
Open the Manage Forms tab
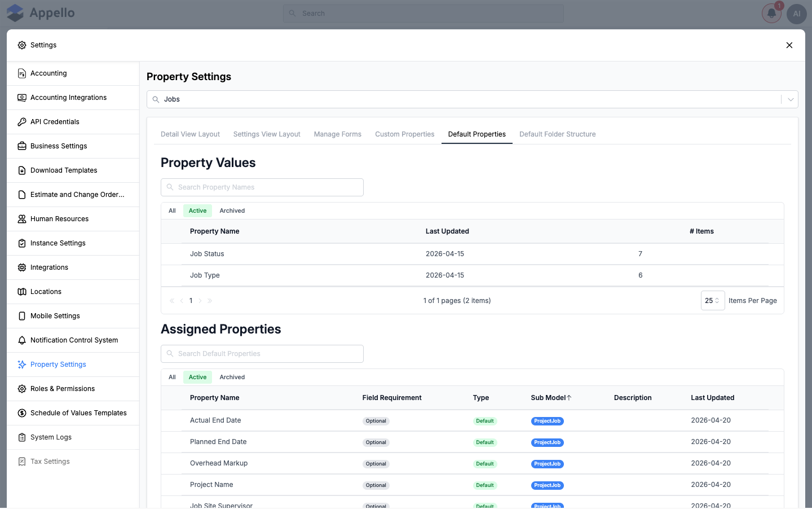pos(338,134)
